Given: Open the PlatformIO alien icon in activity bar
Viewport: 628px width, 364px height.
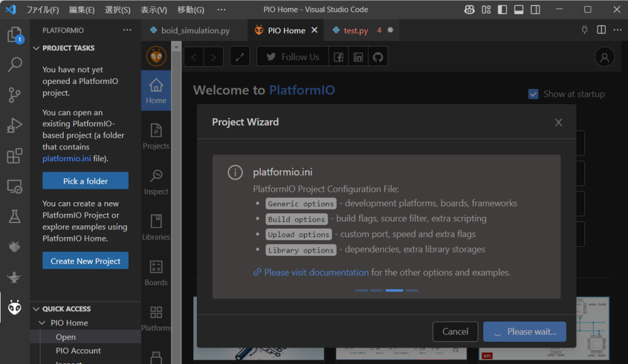Looking at the screenshot, I should tap(15, 308).
